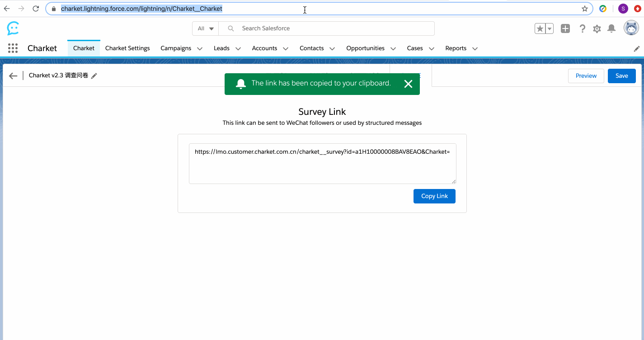This screenshot has width=644, height=340.
Task: Click the back arrow beside survey title
Action: pos(13,76)
